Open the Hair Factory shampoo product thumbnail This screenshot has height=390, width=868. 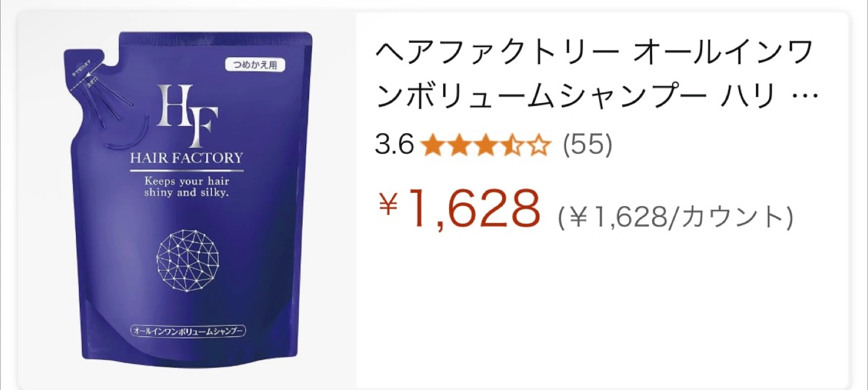187,200
